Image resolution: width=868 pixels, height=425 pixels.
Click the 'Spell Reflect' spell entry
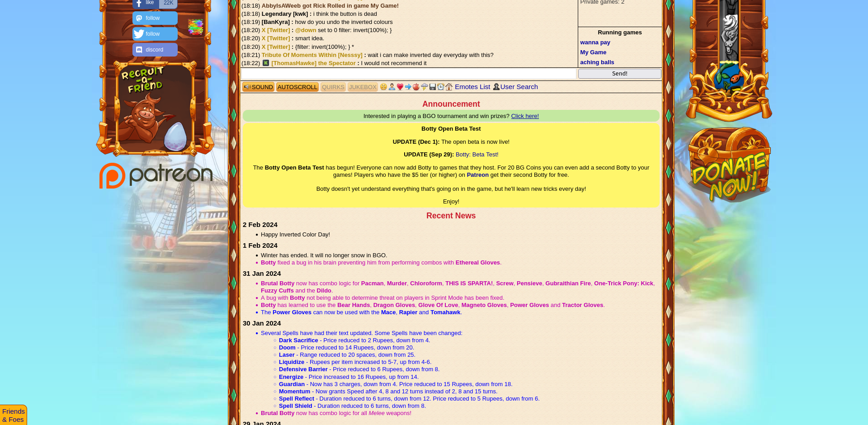click(x=297, y=399)
